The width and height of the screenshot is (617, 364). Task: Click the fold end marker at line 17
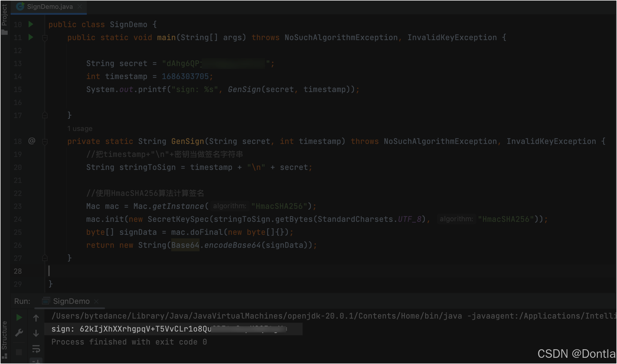[45, 115]
